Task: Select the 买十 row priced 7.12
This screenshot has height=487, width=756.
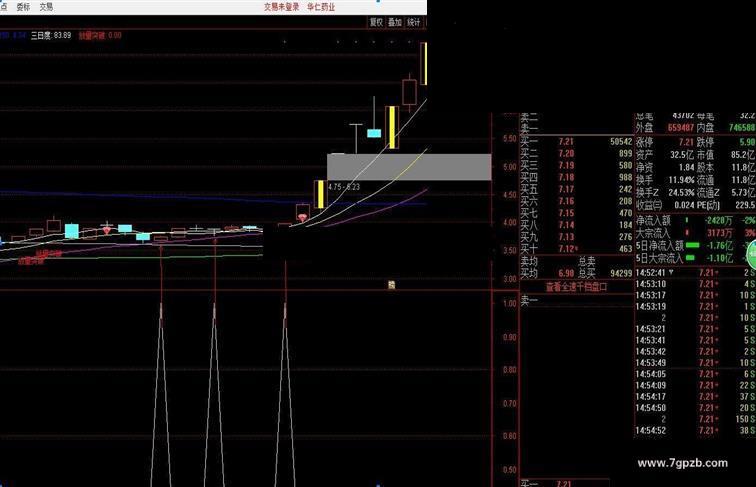Action: pos(576,249)
